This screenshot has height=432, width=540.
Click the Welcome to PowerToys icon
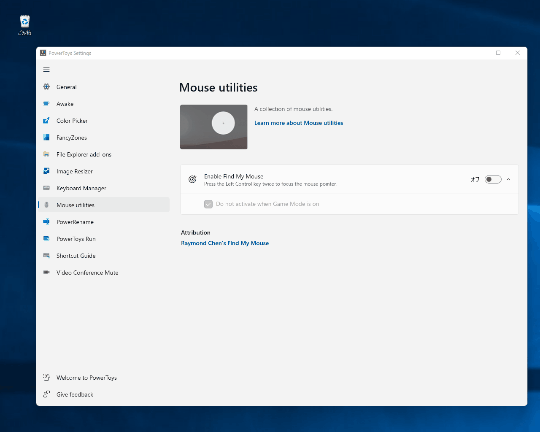pyautogui.click(x=46, y=378)
